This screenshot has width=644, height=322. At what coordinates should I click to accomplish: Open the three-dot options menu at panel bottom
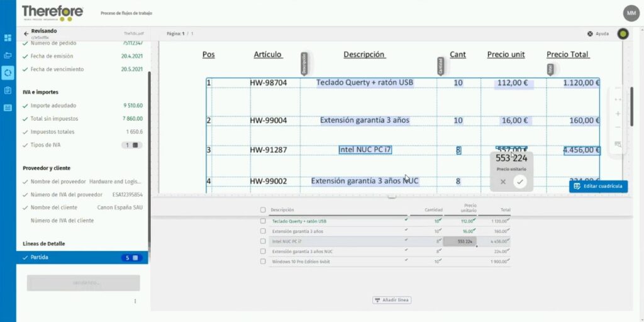135,301
